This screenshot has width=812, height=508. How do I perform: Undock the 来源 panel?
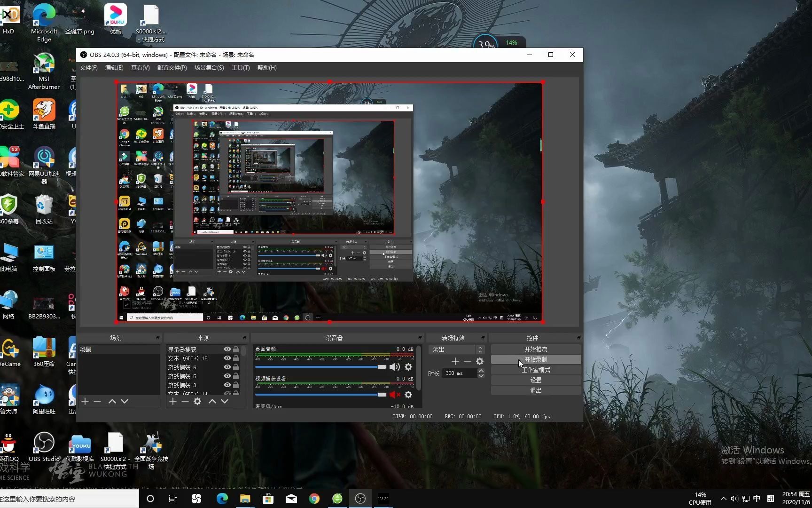[245, 338]
